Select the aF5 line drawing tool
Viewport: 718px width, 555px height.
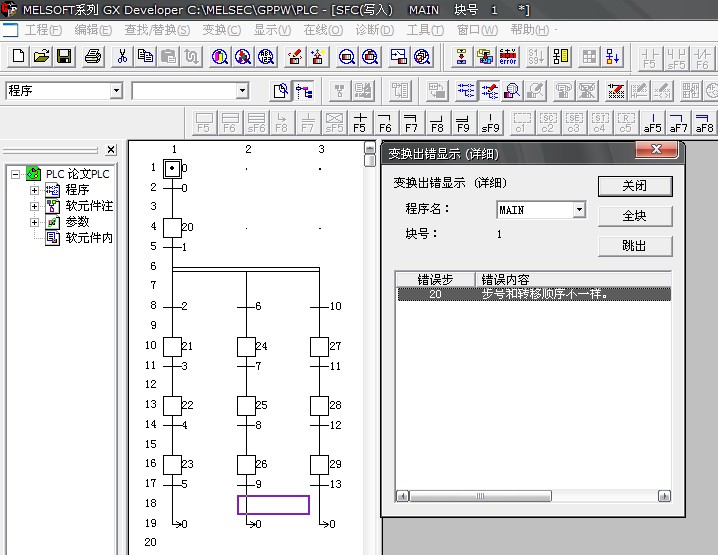652,124
